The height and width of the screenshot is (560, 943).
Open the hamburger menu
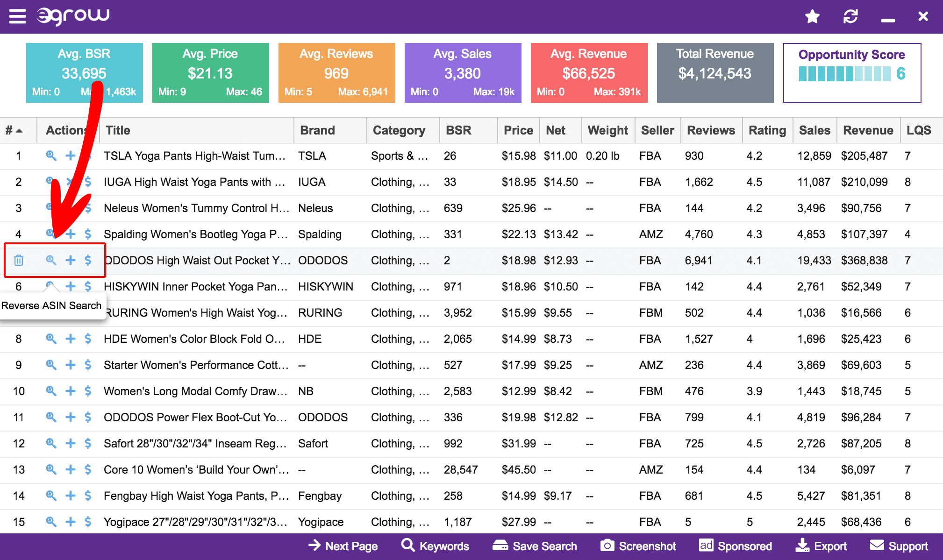click(17, 16)
